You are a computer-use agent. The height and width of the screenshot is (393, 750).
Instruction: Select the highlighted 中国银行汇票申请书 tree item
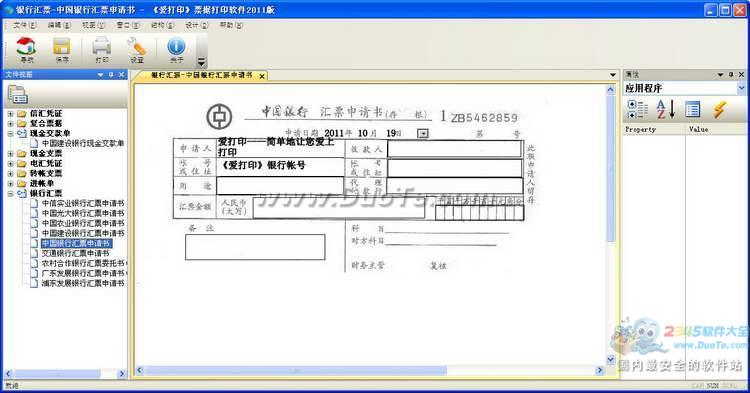(x=77, y=243)
